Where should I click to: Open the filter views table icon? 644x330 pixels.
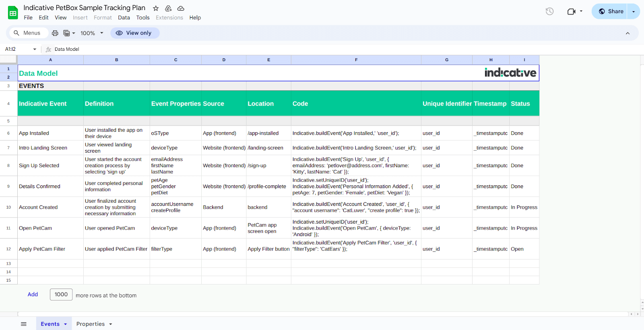pyautogui.click(x=67, y=33)
